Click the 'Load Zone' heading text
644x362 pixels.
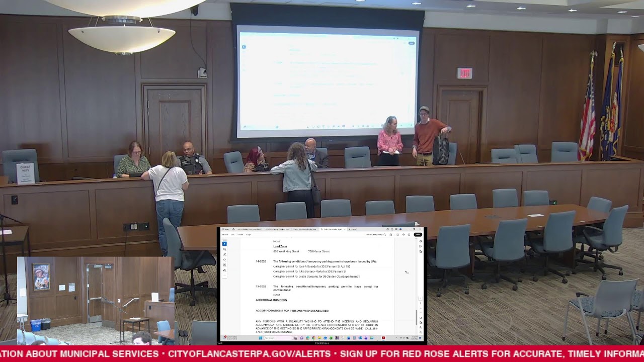point(280,246)
